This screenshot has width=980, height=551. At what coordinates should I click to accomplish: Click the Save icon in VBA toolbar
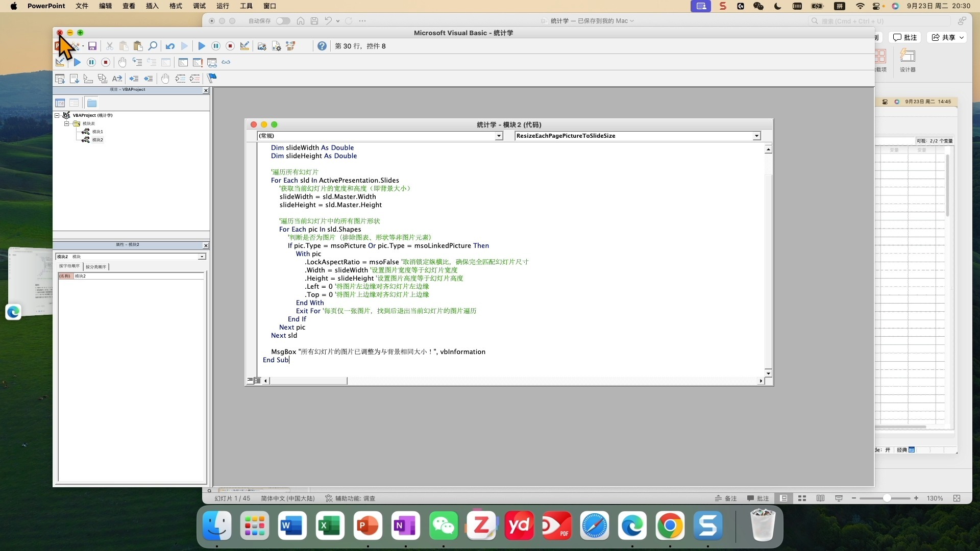pos(92,46)
